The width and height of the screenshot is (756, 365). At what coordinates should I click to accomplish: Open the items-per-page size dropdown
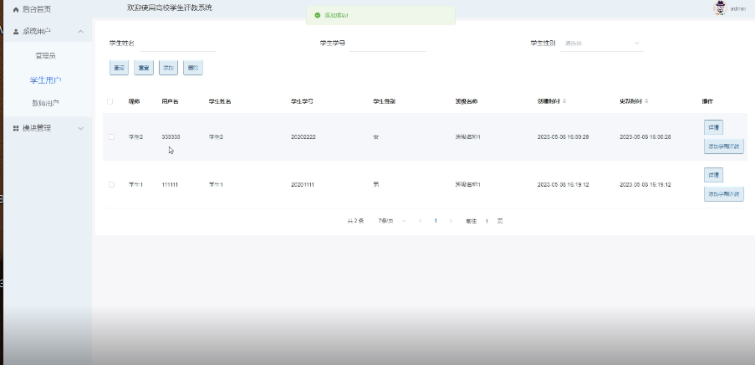click(x=392, y=221)
